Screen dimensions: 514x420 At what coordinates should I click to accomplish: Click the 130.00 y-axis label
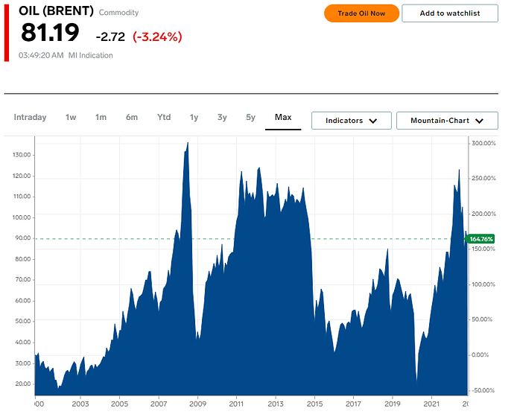tap(22, 155)
